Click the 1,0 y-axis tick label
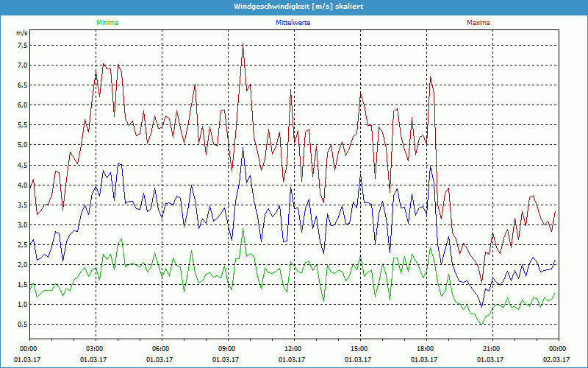588x368 pixels. pyautogui.click(x=23, y=305)
